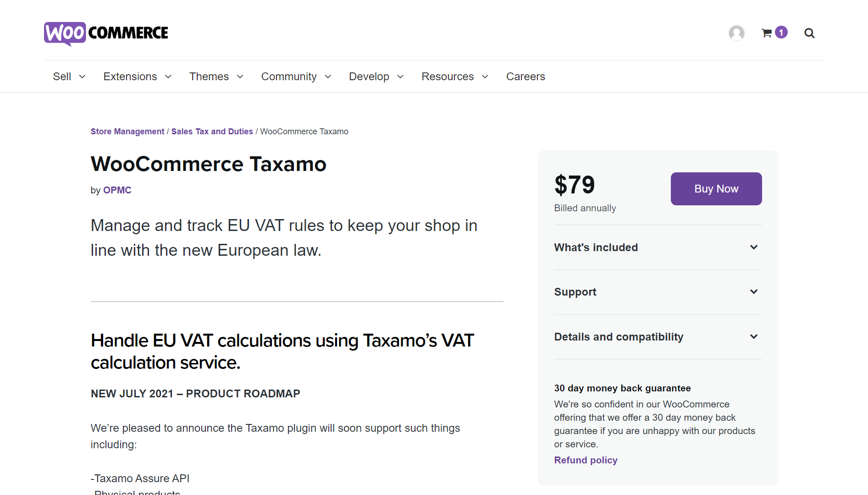Screen dimensions: 868x495
Task: Click the -Taxamo Assure API line
Action: coord(140,478)
